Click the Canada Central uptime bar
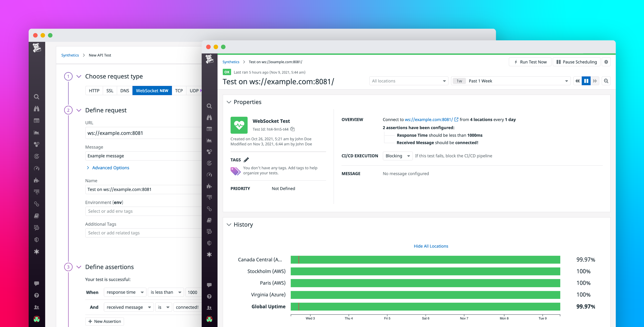Screen dimensions: 644x327 click(x=425, y=260)
